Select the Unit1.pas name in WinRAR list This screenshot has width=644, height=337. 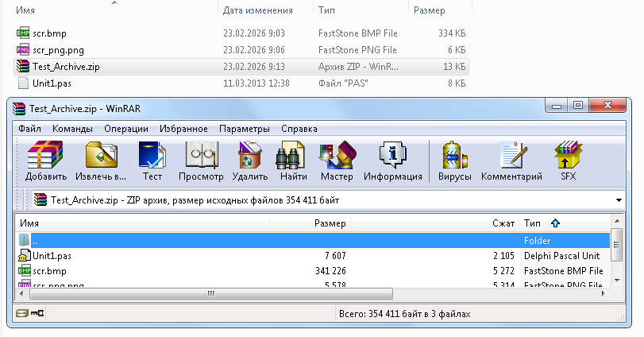(x=52, y=256)
